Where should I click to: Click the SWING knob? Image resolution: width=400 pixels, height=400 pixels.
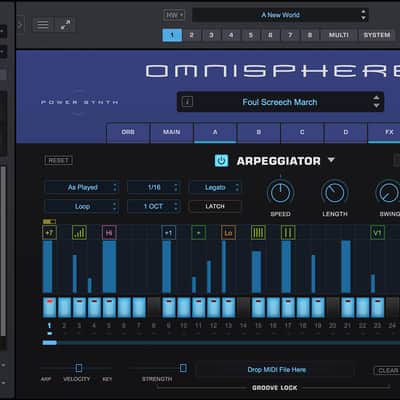click(389, 192)
